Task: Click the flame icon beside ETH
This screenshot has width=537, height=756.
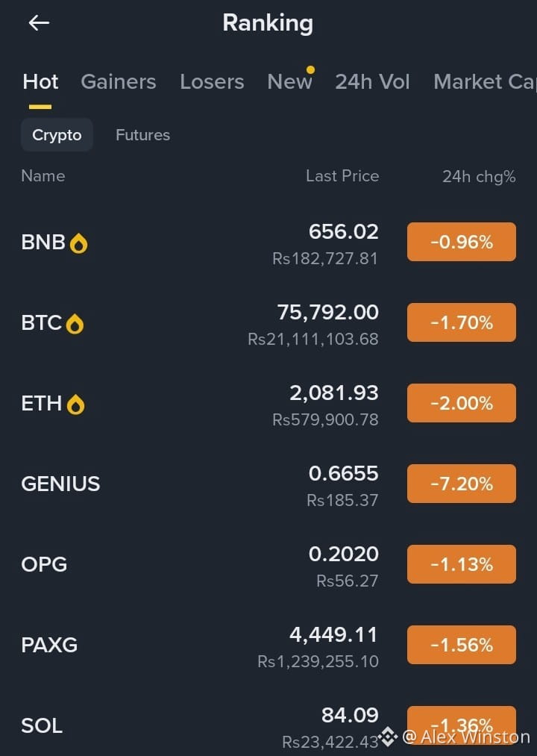Action: (75, 404)
